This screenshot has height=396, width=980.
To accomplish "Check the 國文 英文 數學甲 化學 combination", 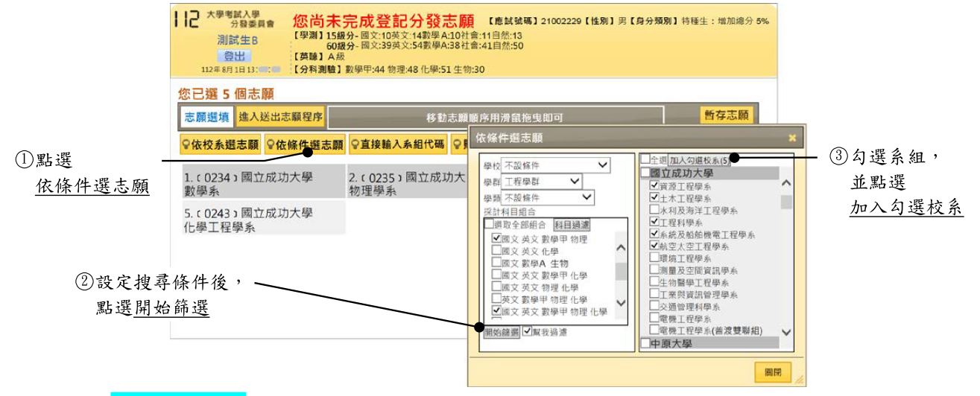I will point(496,275).
